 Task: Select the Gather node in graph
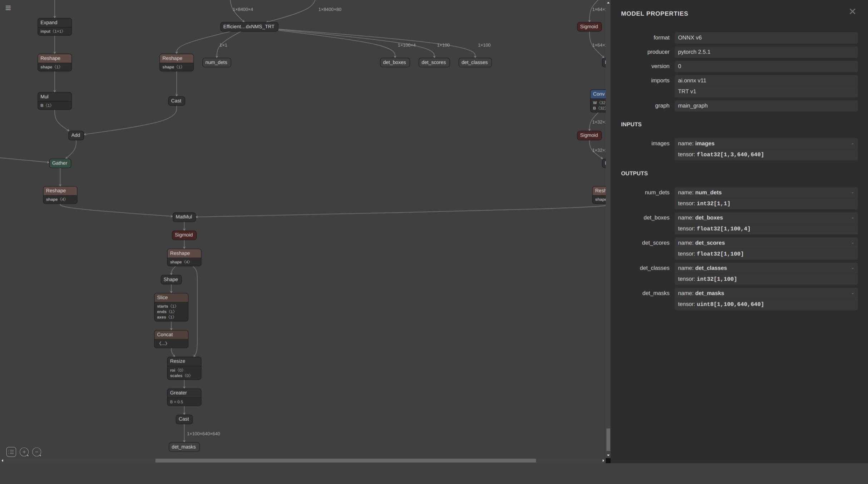pyautogui.click(x=60, y=163)
